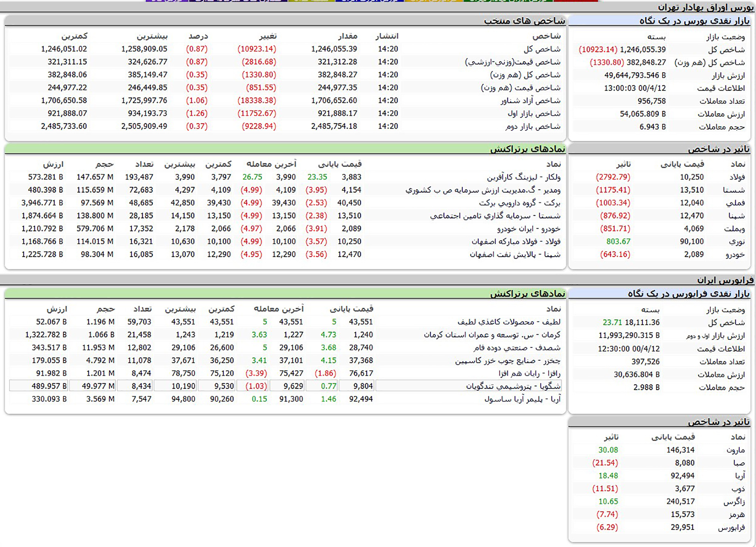Image resolution: width=756 pixels, height=547 pixels.
Task: Select bourse market value 49,644,793.546 B
Action: [635, 75]
